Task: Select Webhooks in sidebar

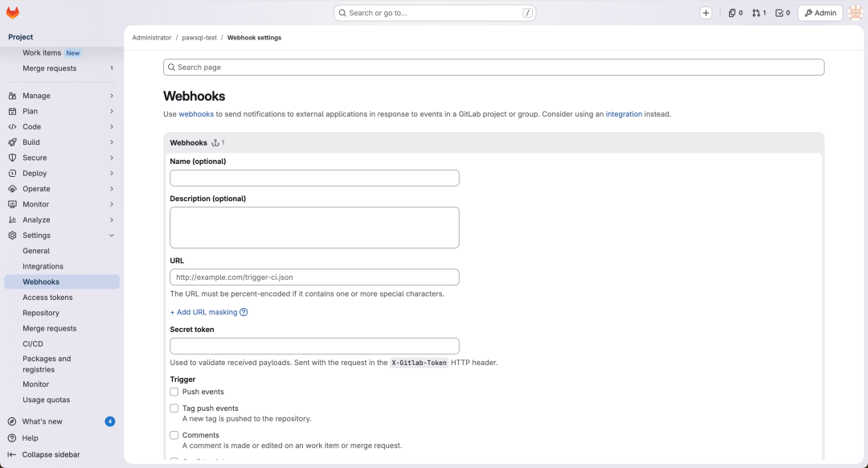Action: (62, 282)
